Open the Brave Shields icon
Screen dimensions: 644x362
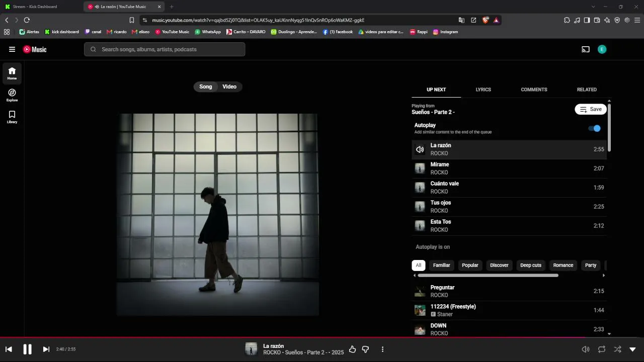pyautogui.click(x=486, y=20)
